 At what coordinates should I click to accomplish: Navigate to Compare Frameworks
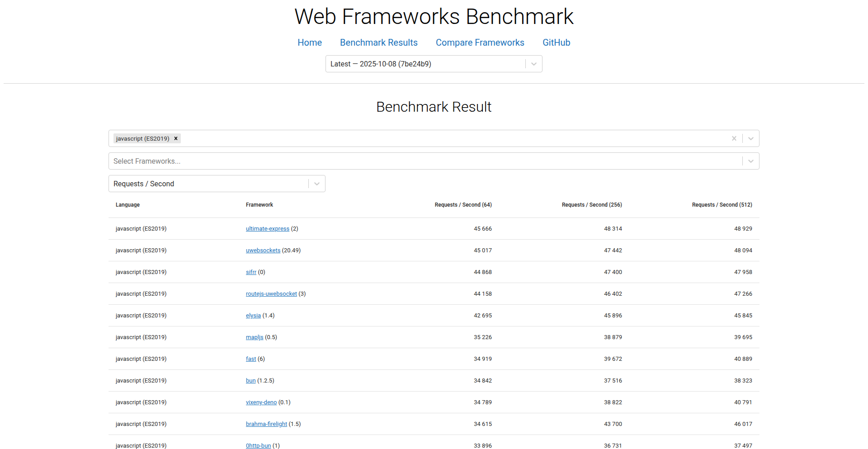pos(480,43)
